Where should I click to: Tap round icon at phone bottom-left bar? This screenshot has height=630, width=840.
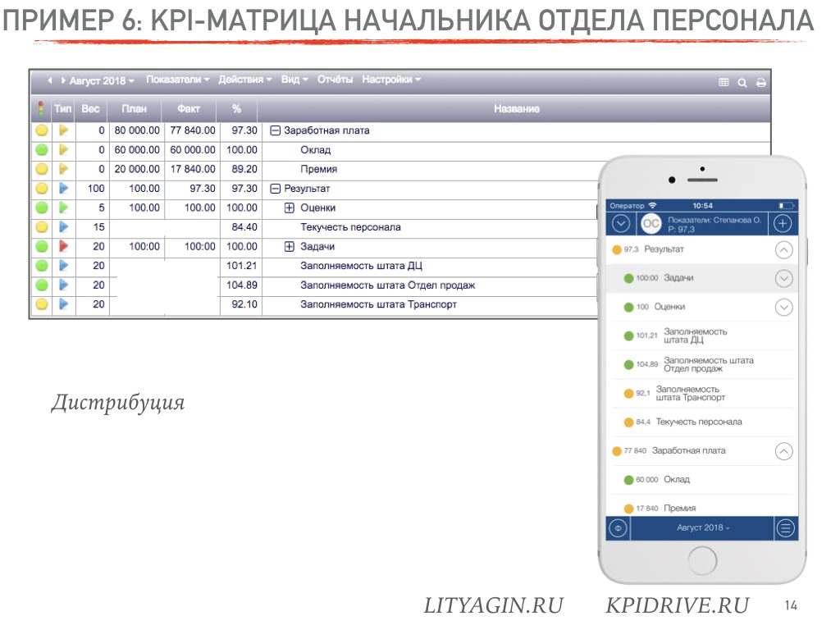(x=618, y=528)
